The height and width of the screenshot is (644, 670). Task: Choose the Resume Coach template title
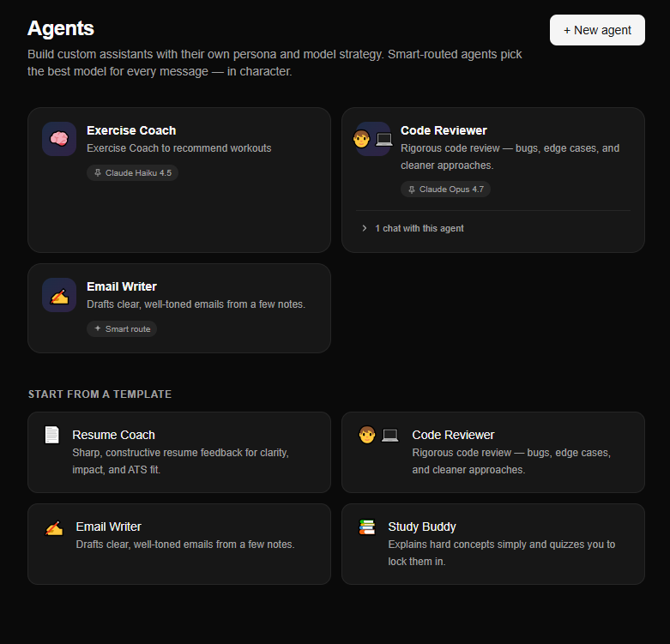(113, 435)
